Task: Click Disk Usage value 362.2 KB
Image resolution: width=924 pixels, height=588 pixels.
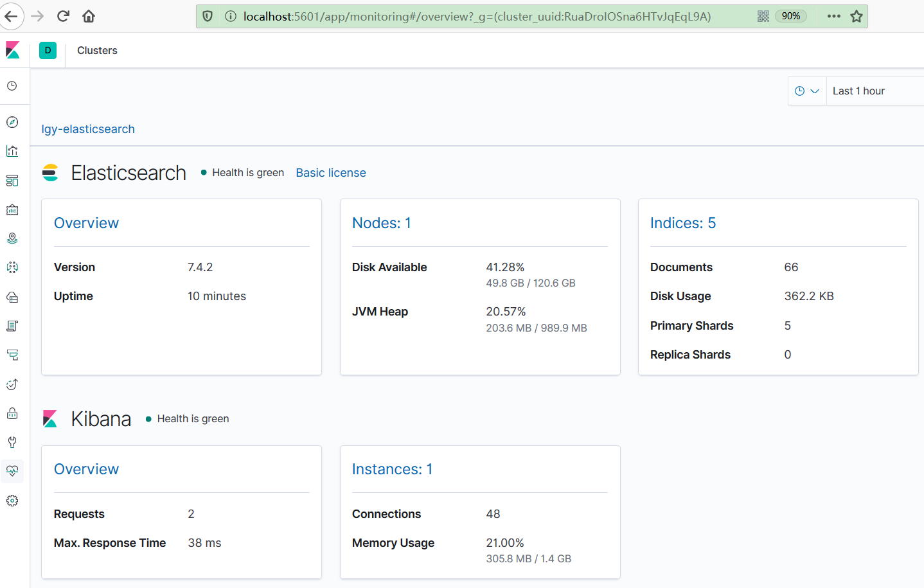Action: click(x=809, y=296)
